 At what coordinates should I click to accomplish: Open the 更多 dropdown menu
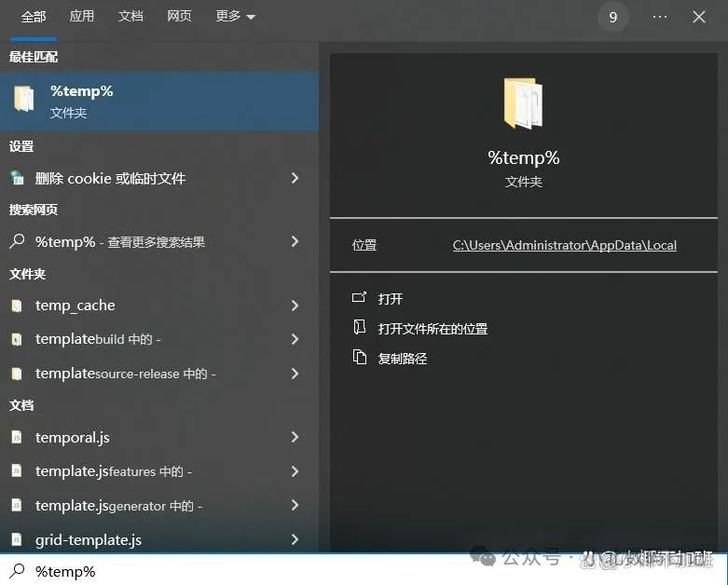click(x=236, y=16)
